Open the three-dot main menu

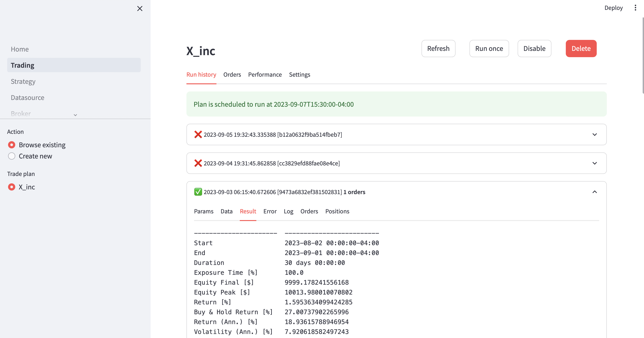[635, 8]
